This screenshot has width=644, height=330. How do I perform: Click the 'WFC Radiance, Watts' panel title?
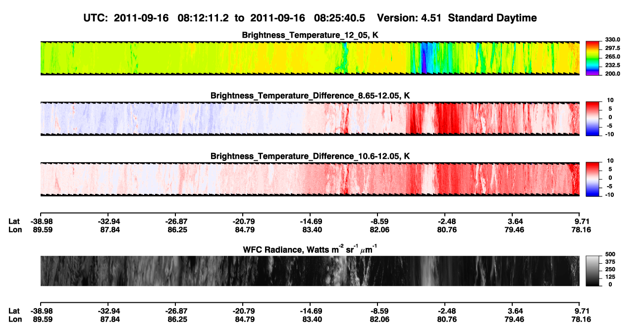(310, 249)
